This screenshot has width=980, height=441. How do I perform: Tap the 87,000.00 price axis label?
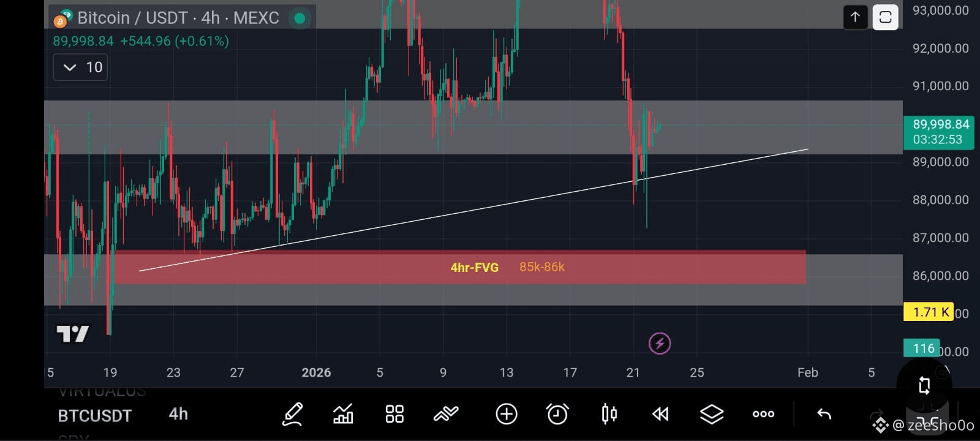[x=940, y=238]
